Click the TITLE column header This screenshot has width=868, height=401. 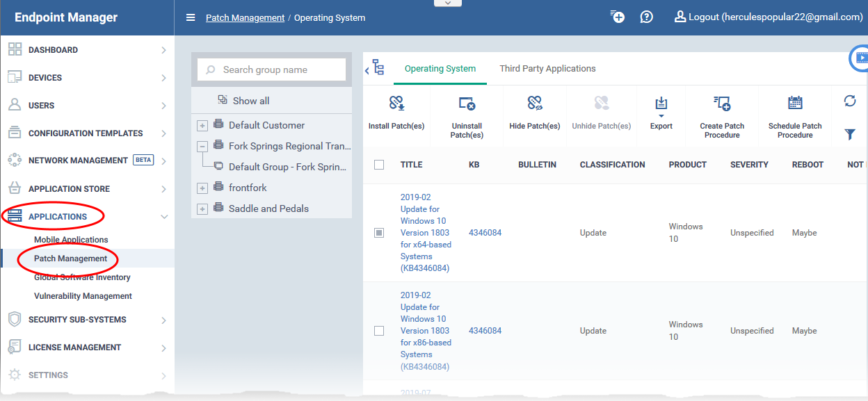pos(411,165)
